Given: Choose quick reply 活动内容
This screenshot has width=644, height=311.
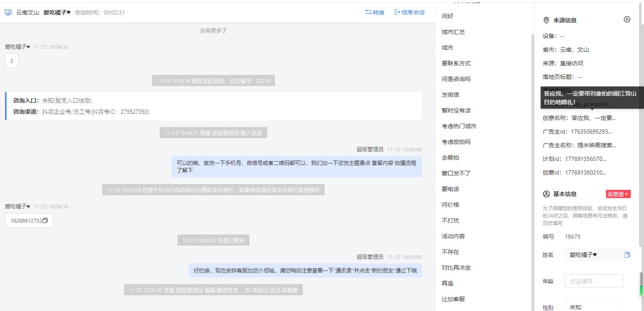Looking at the screenshot, I should (453, 236).
